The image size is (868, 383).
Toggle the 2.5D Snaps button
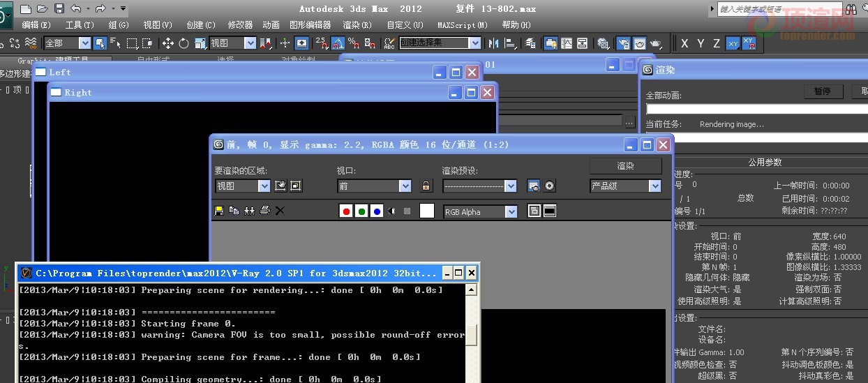pyautogui.click(x=321, y=43)
